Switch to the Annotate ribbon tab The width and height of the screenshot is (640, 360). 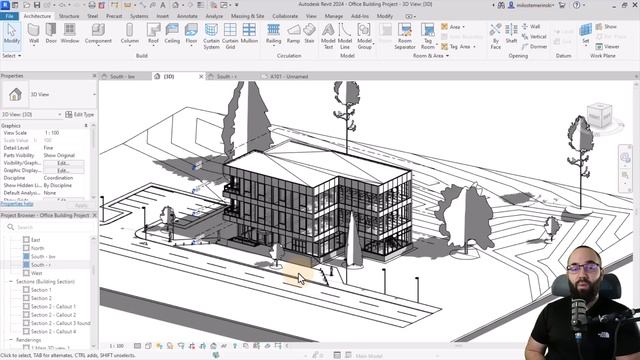click(187, 16)
